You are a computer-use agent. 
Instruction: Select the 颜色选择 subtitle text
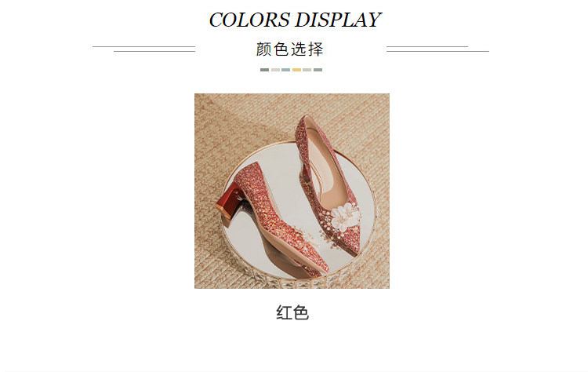coord(289,49)
